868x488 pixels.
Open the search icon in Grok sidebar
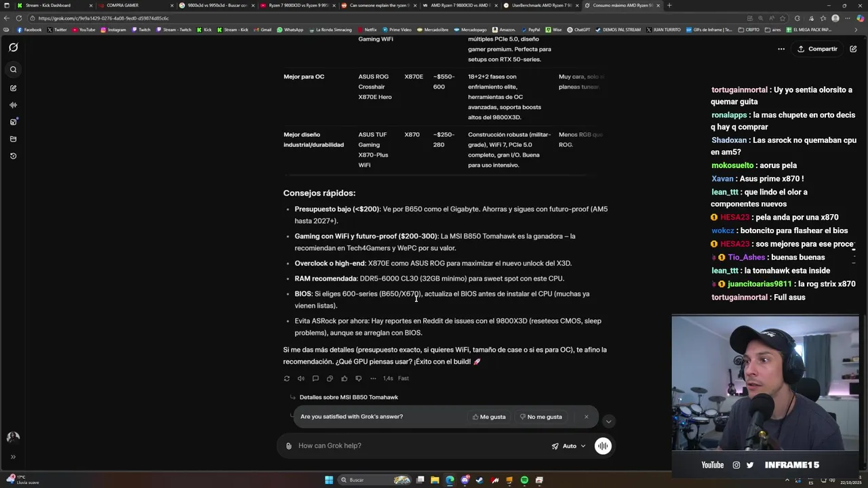13,69
